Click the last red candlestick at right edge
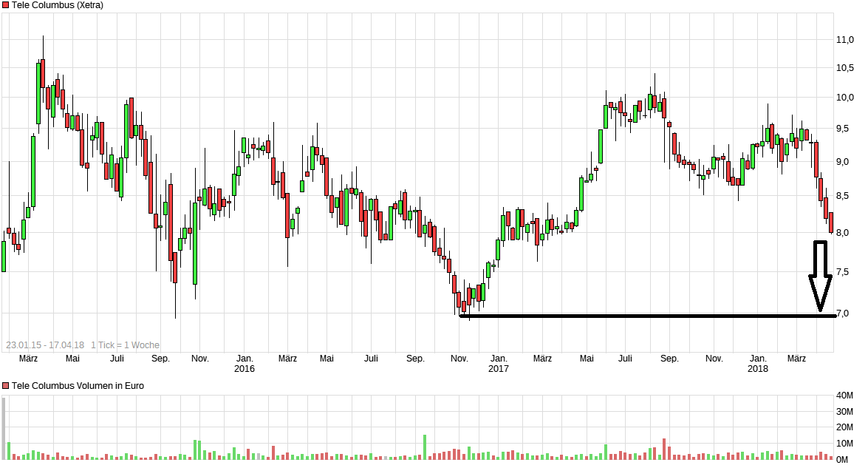Viewport: 868px width, 468px height. click(831, 223)
